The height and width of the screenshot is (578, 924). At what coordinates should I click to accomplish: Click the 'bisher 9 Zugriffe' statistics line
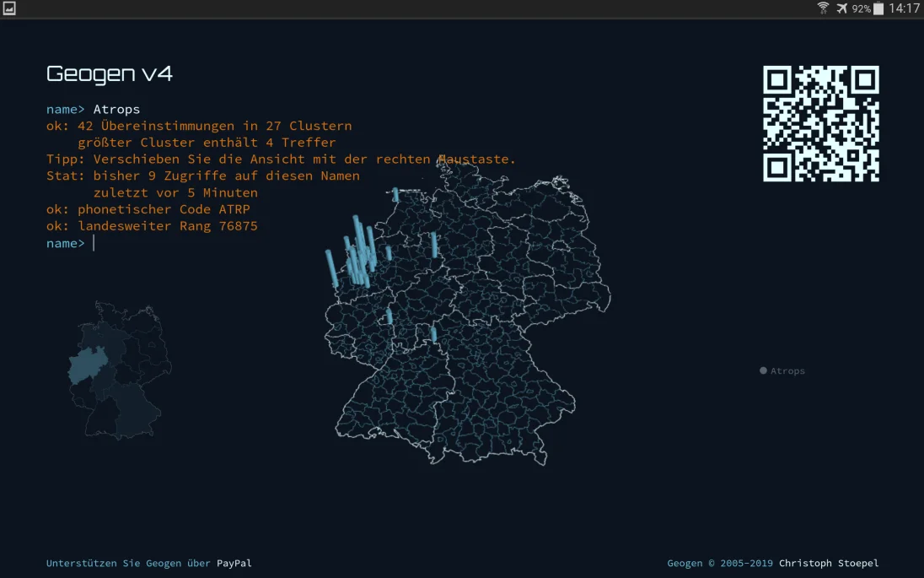[202, 176]
